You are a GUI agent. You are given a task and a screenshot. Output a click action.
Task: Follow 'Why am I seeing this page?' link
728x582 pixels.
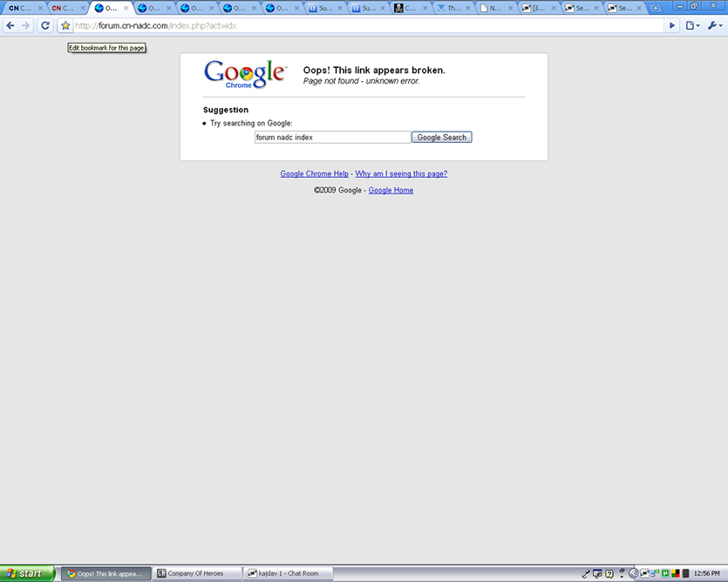pyautogui.click(x=401, y=173)
